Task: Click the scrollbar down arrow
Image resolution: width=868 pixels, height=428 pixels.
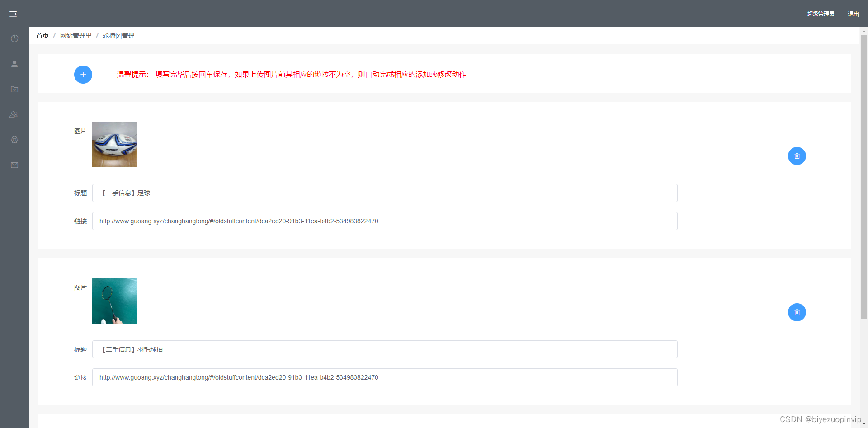Action: pyautogui.click(x=864, y=424)
